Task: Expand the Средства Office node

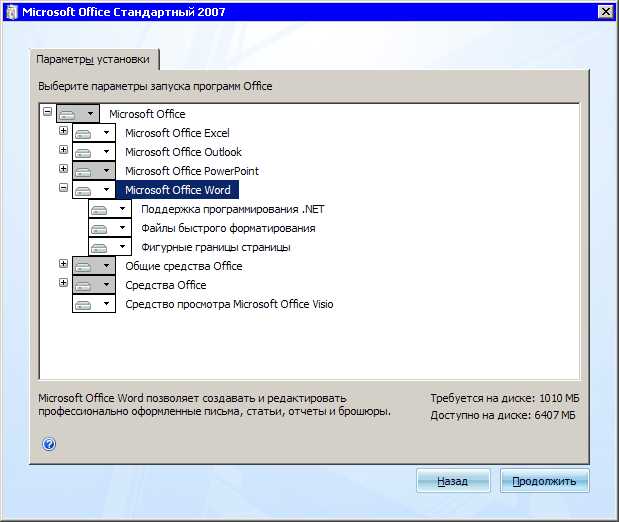Action: click(63, 282)
